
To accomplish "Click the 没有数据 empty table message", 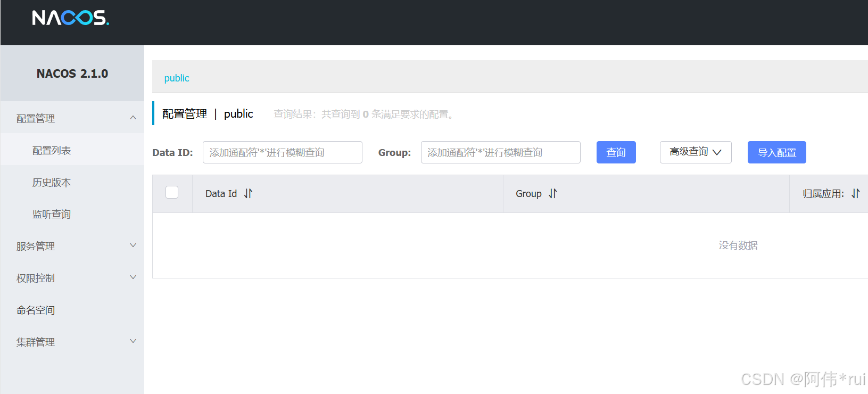I will (x=738, y=245).
